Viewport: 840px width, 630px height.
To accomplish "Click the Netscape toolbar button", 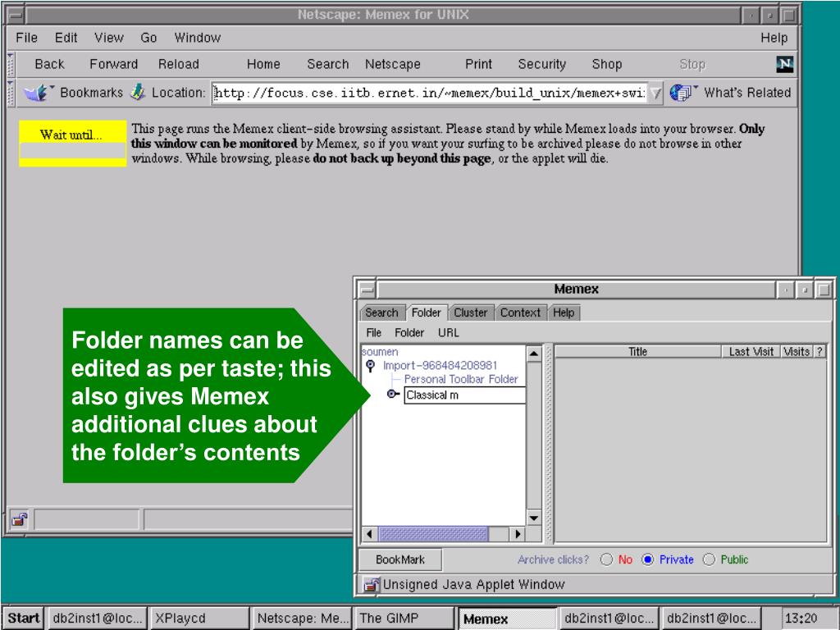I will coord(393,64).
